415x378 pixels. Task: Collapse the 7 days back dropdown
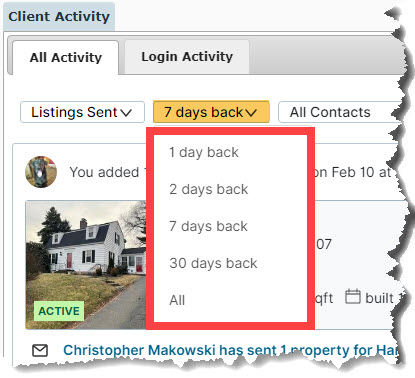[211, 112]
